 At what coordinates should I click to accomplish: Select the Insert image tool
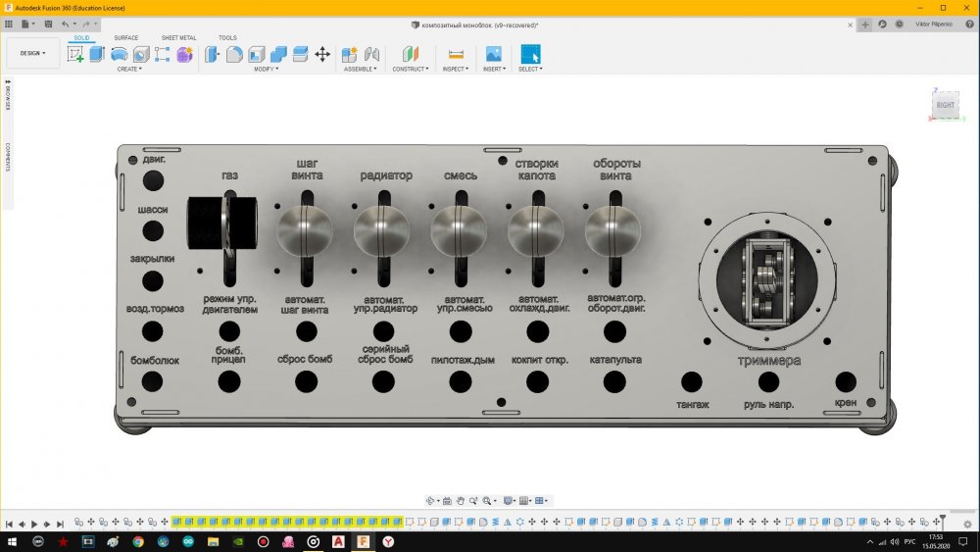[x=494, y=54]
